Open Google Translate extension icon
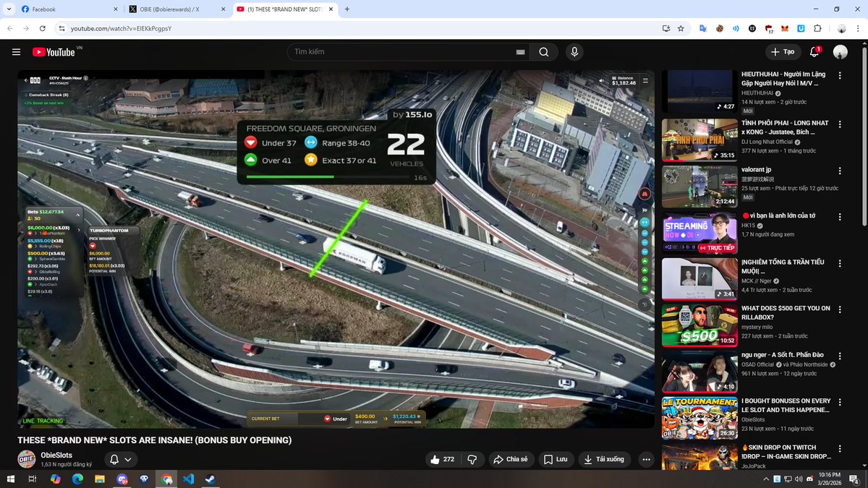The height and width of the screenshot is (488, 868). (702, 28)
